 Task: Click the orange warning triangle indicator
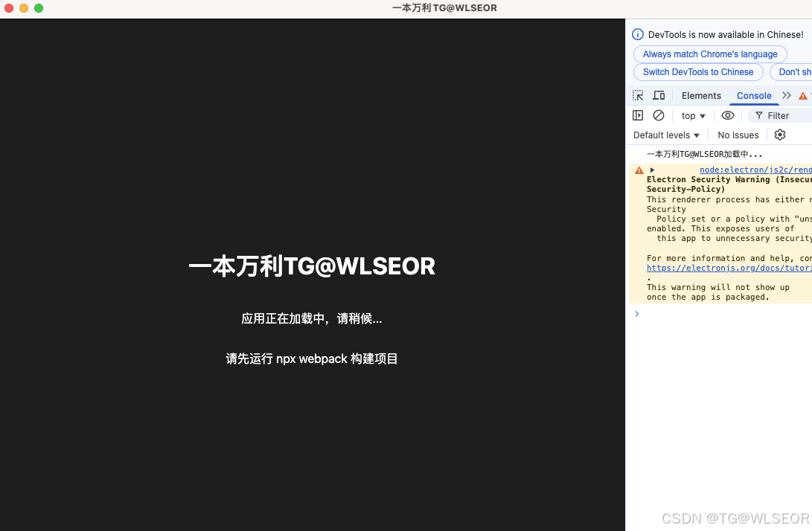pyautogui.click(x=803, y=95)
